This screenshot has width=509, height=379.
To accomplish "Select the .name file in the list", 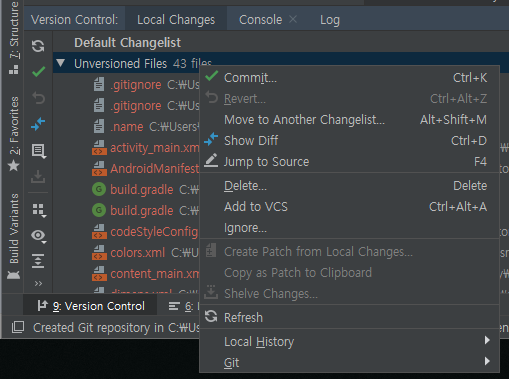I will pyautogui.click(x=127, y=127).
